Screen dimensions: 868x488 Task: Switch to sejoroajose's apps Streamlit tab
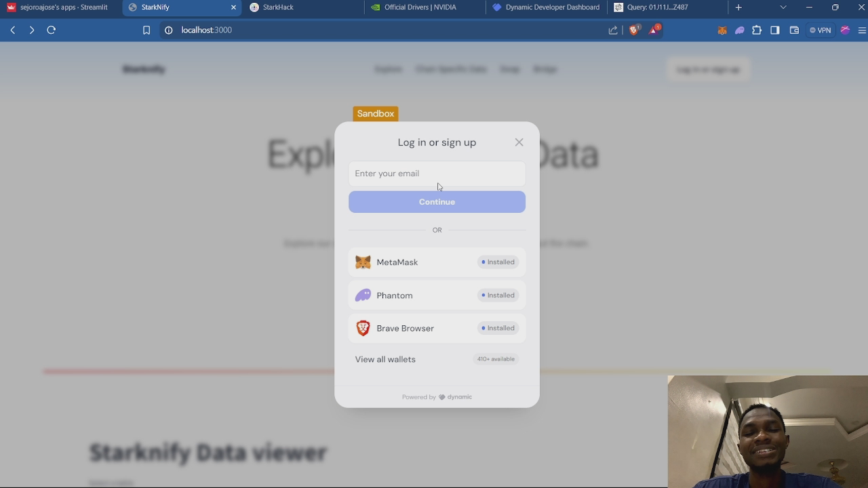pyautogui.click(x=58, y=7)
